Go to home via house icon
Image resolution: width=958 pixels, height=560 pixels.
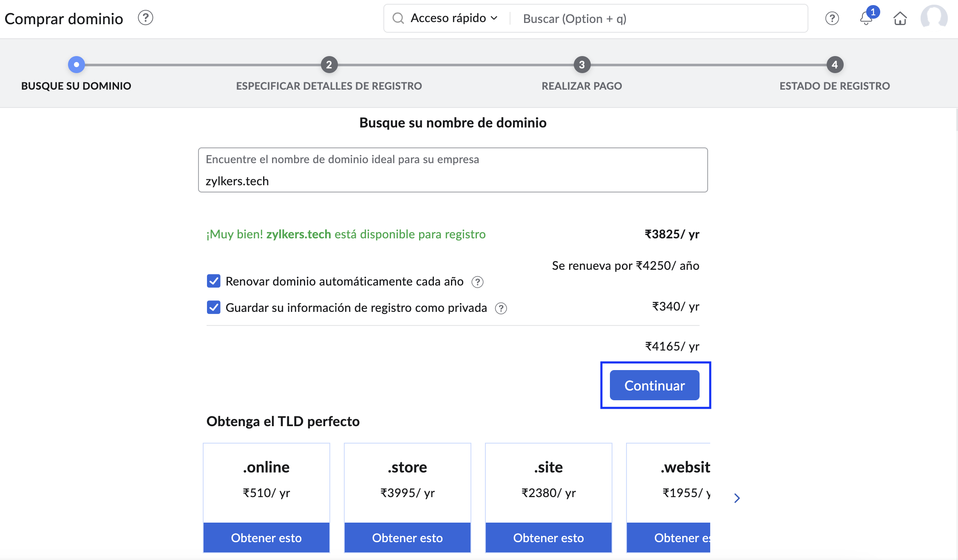[900, 18]
